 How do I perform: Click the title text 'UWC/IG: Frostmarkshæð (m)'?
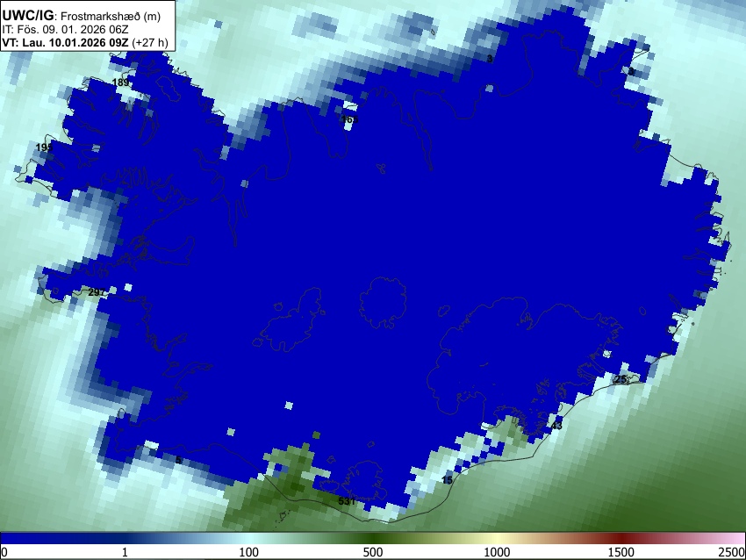(x=81, y=16)
